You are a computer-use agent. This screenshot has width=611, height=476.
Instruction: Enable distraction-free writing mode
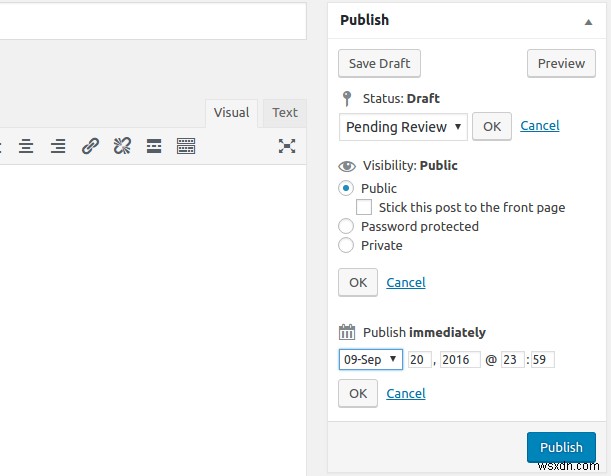[x=287, y=146]
